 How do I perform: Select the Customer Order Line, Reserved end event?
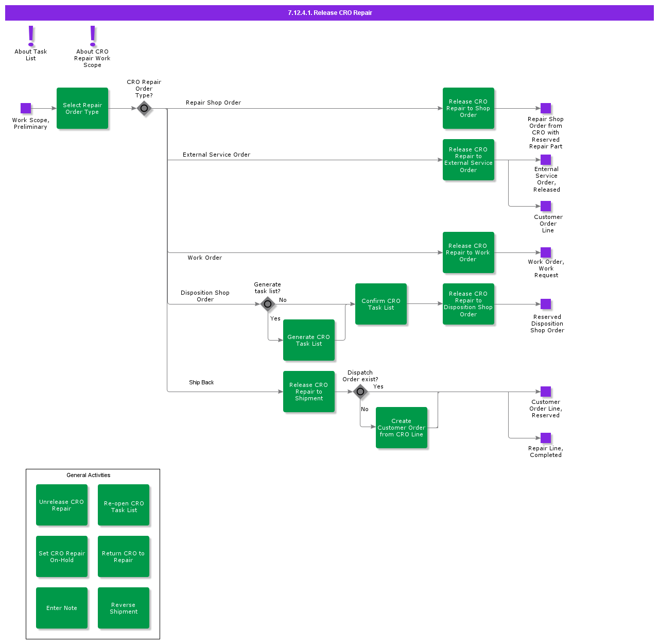tap(546, 392)
